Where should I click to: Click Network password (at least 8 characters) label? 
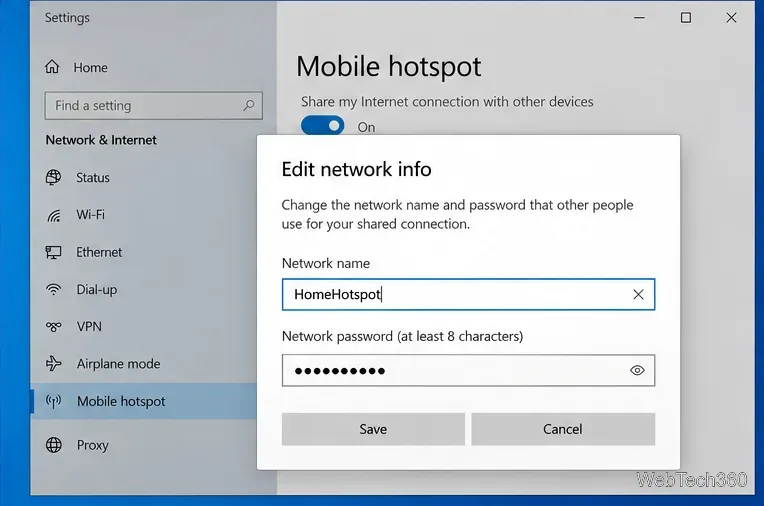(402, 336)
